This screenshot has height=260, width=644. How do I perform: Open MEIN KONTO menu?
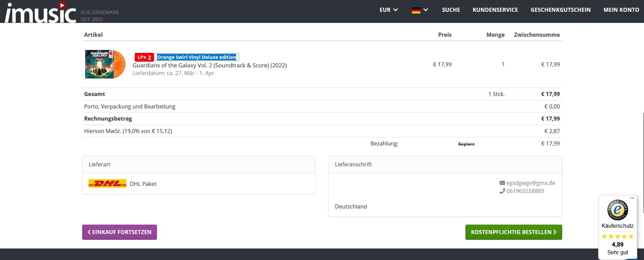621,10
